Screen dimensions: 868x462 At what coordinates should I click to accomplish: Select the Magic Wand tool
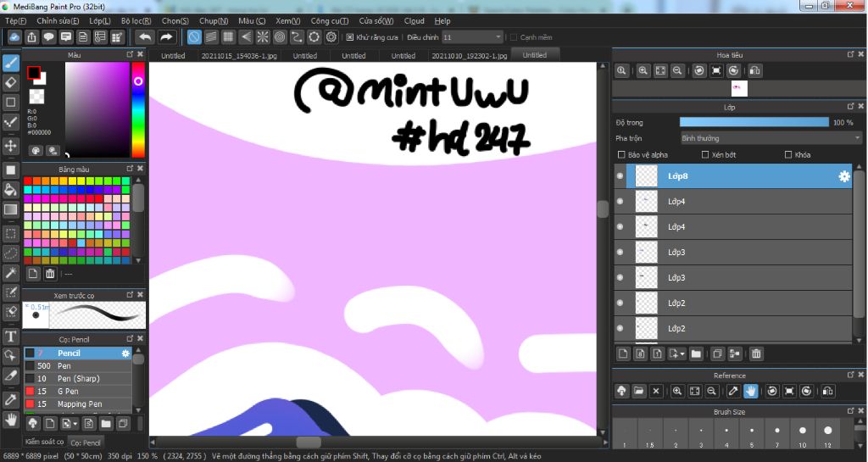pos(10,273)
